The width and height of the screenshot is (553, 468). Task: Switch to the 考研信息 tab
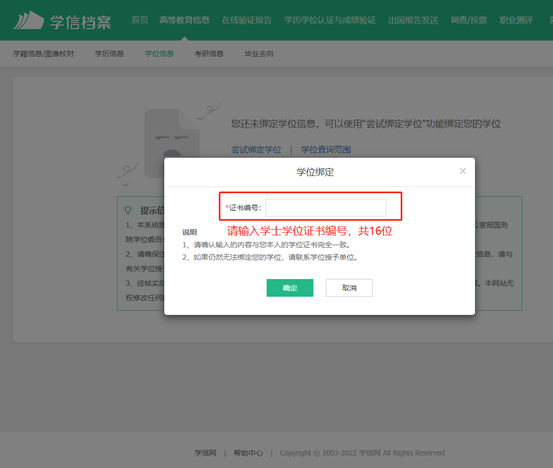tap(209, 54)
